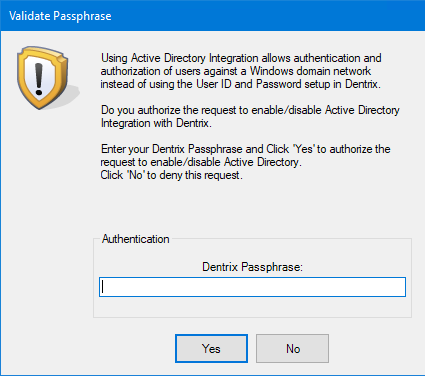Click the "Click 'No' to deny this request" line
Image resolution: width=425 pixels, height=376 pixels.
coord(171,175)
